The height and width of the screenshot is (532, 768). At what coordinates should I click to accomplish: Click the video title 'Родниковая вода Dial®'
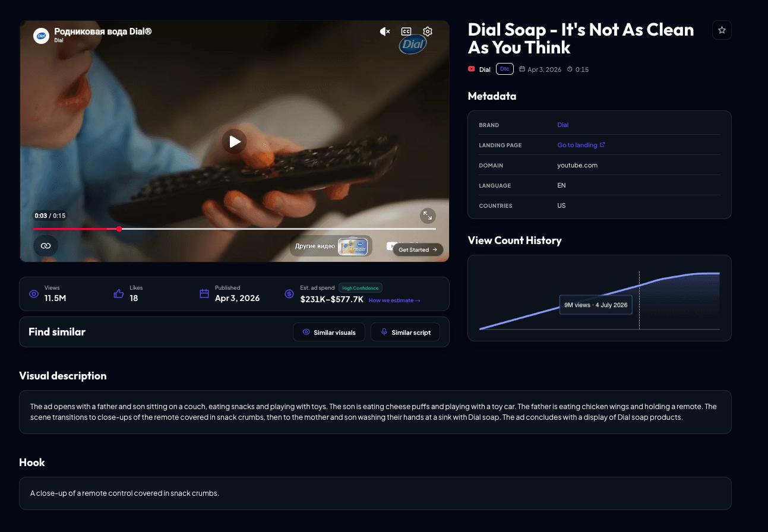pos(103,31)
